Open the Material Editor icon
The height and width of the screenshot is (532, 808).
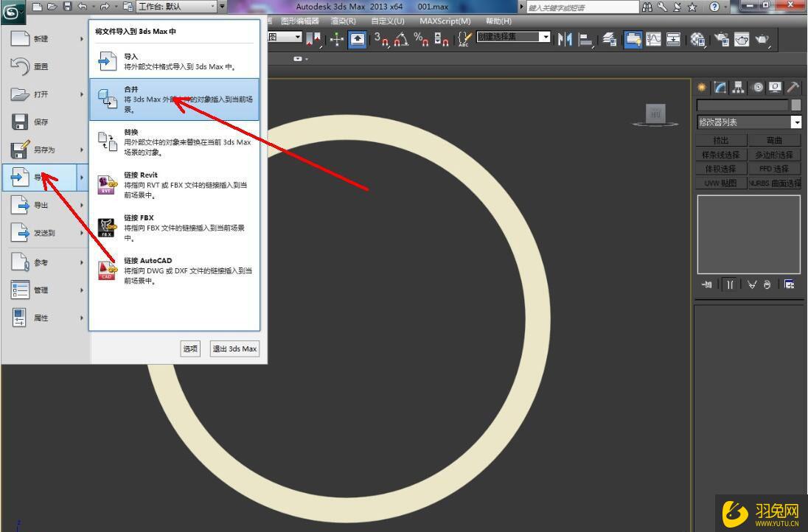pyautogui.click(x=697, y=40)
